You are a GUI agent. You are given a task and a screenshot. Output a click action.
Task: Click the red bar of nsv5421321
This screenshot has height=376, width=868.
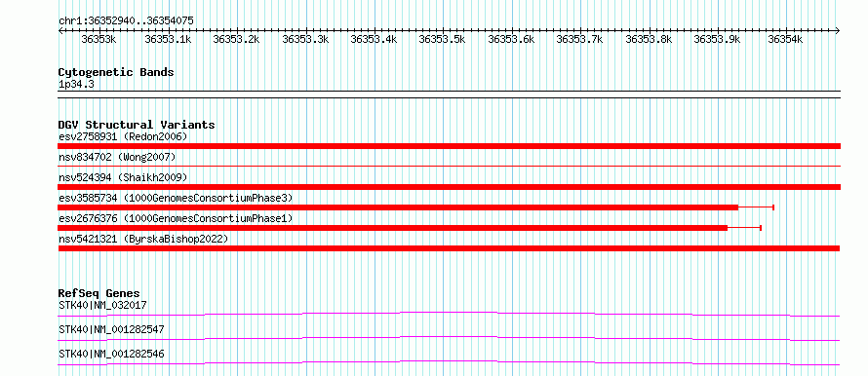[449, 248]
